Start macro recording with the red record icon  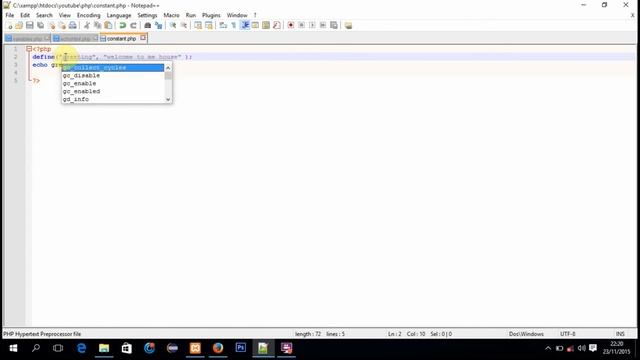(291, 25)
